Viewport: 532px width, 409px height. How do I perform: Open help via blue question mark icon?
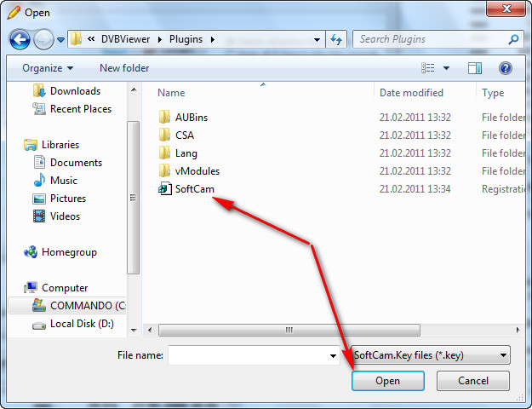pyautogui.click(x=506, y=68)
